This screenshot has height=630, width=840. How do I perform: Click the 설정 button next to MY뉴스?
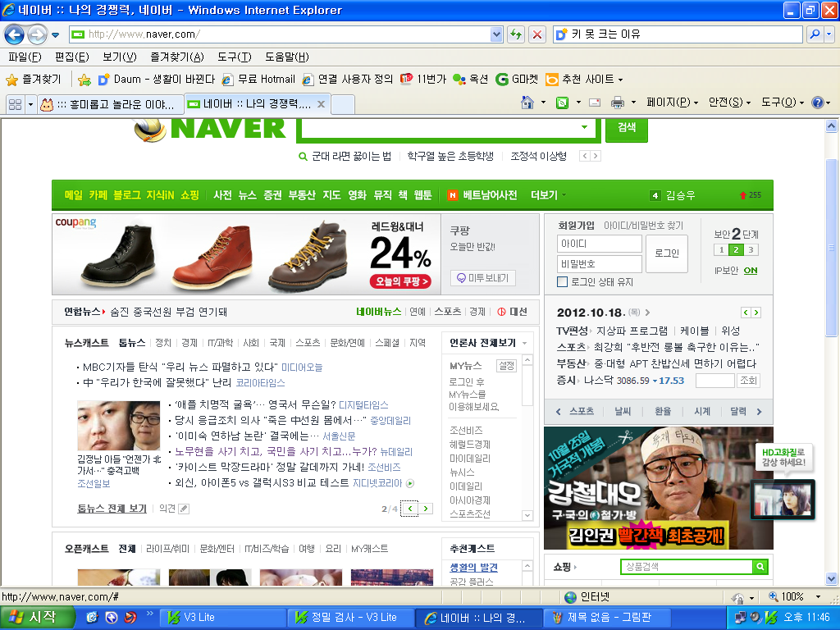[506, 365]
